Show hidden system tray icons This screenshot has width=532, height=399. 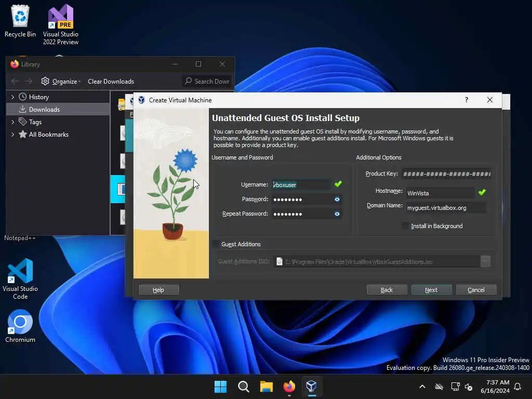[x=422, y=387]
